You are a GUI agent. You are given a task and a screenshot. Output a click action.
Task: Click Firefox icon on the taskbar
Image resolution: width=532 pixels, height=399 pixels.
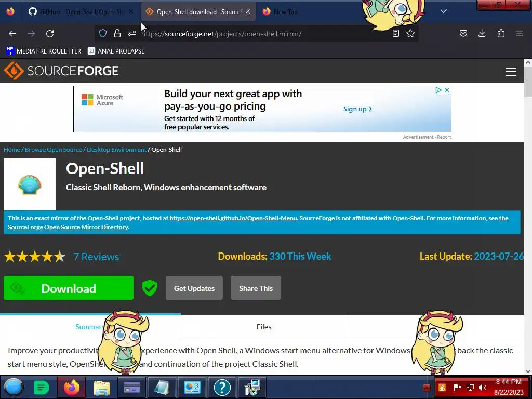tap(72, 388)
